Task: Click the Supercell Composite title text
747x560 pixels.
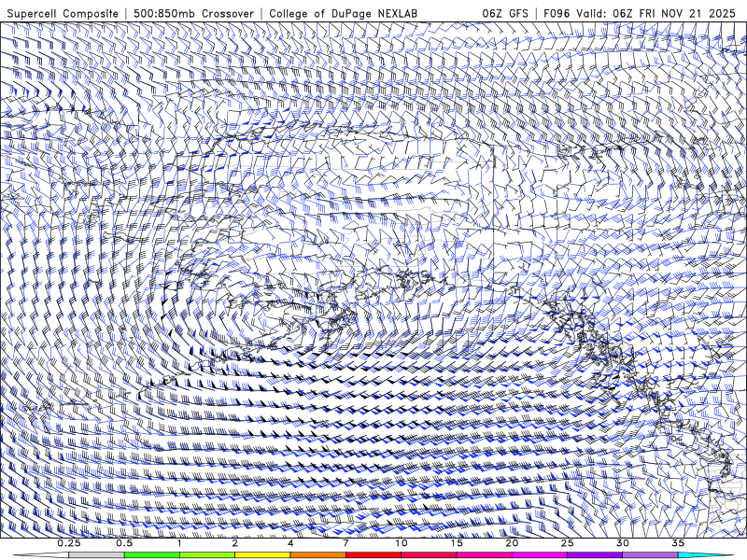Action: (63, 13)
